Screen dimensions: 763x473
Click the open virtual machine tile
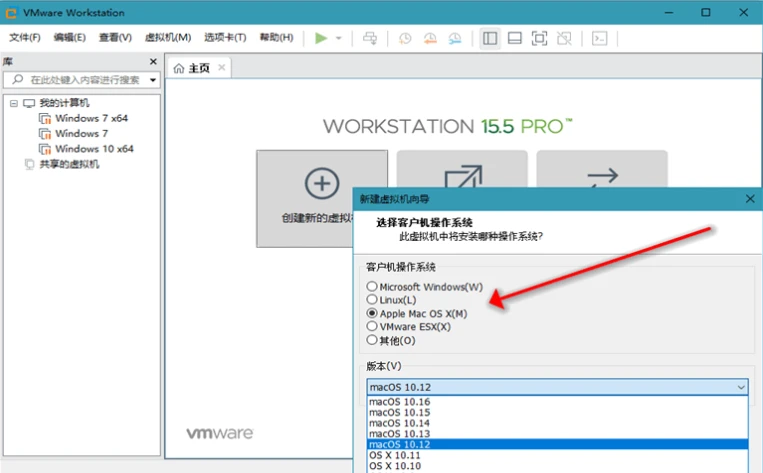[x=462, y=169]
